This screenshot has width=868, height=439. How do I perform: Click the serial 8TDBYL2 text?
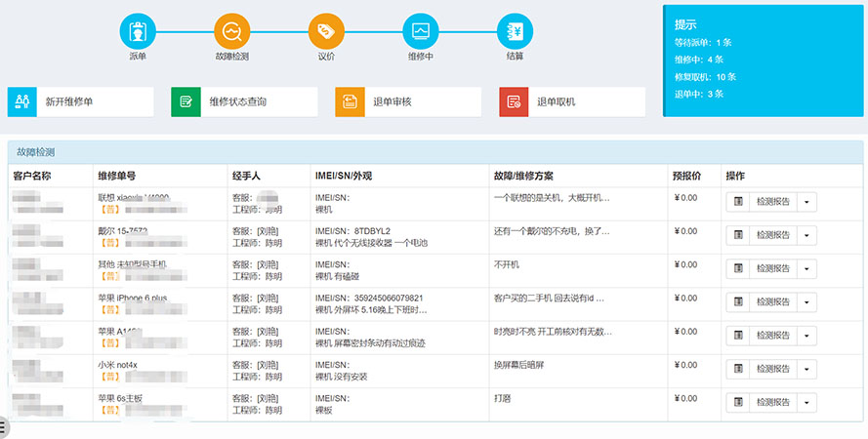click(x=371, y=231)
